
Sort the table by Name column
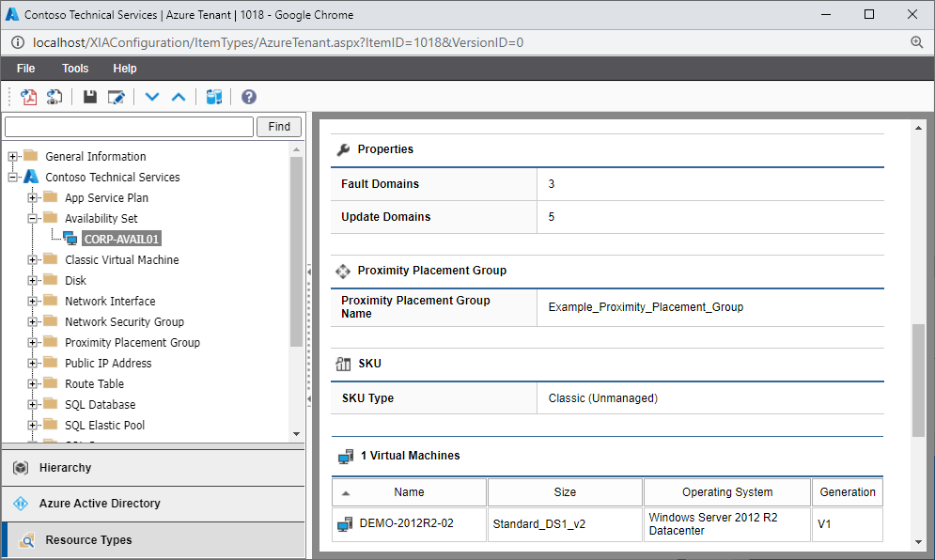[409, 492]
